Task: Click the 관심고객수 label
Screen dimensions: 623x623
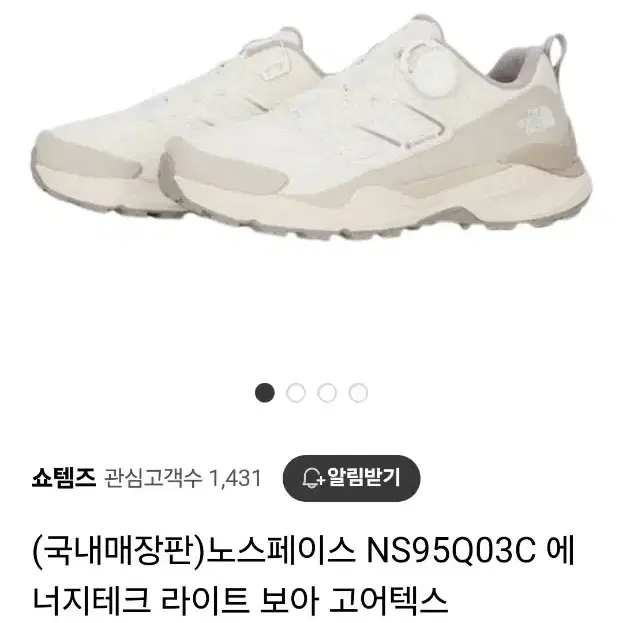Action: [x=153, y=478]
